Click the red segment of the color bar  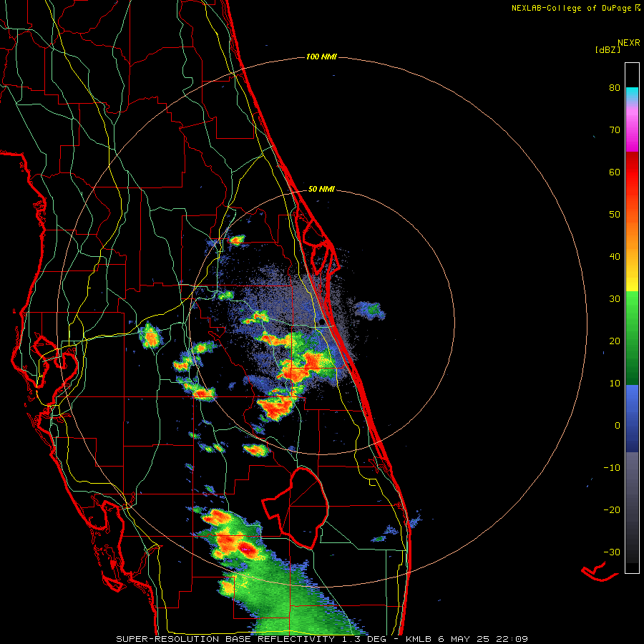tap(632, 172)
